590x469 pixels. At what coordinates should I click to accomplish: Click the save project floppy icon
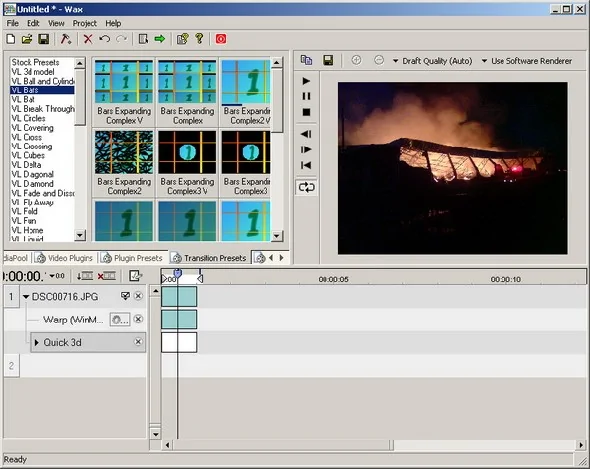pos(44,39)
